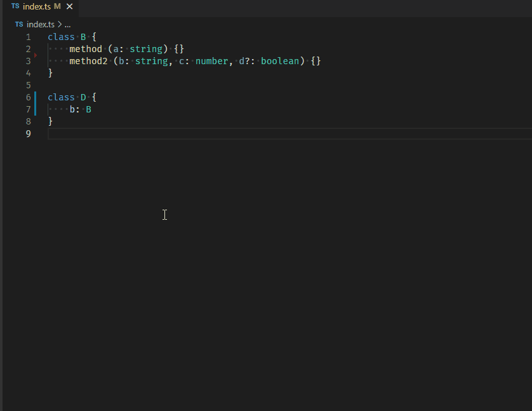Click line number 1 in the gutter
The image size is (532, 411).
click(x=29, y=37)
